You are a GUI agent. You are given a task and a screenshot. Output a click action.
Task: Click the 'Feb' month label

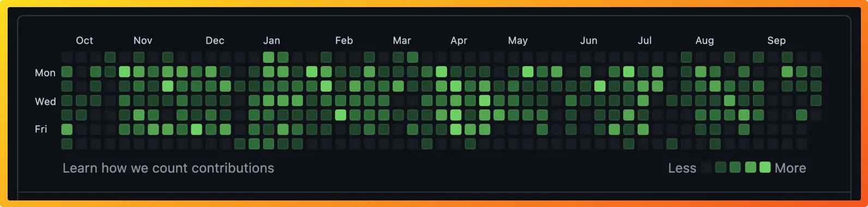click(x=344, y=40)
